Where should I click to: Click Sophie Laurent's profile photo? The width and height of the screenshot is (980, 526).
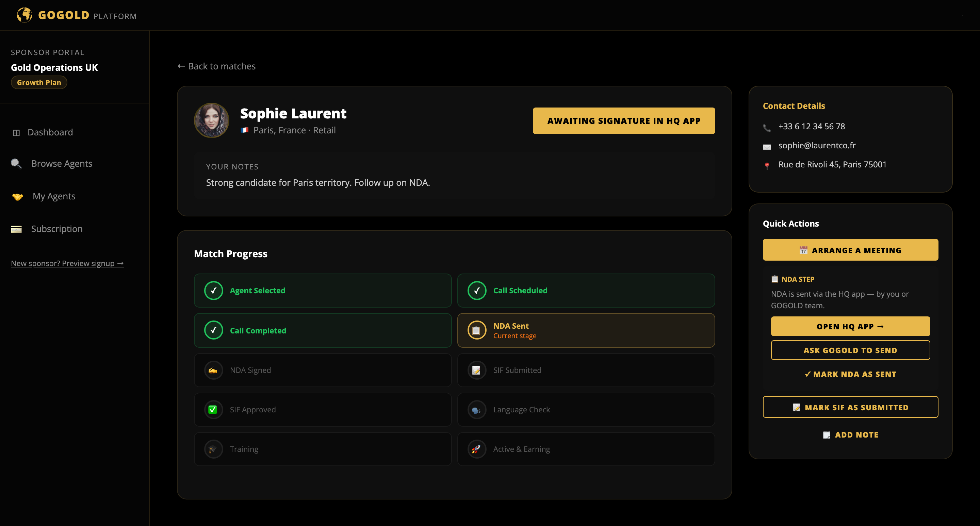click(212, 120)
